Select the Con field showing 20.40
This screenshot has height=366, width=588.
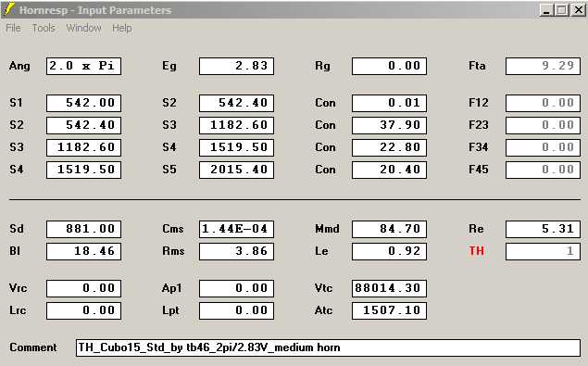[x=389, y=170]
